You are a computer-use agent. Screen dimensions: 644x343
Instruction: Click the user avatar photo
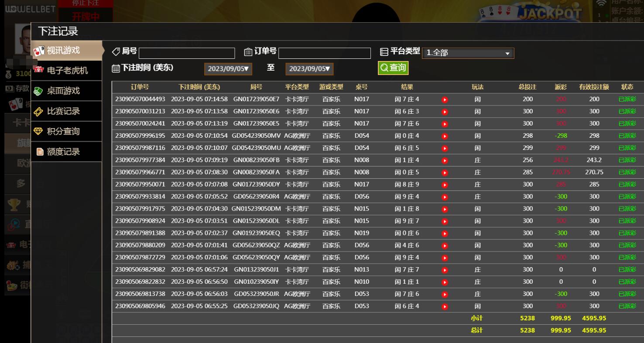(23, 39)
